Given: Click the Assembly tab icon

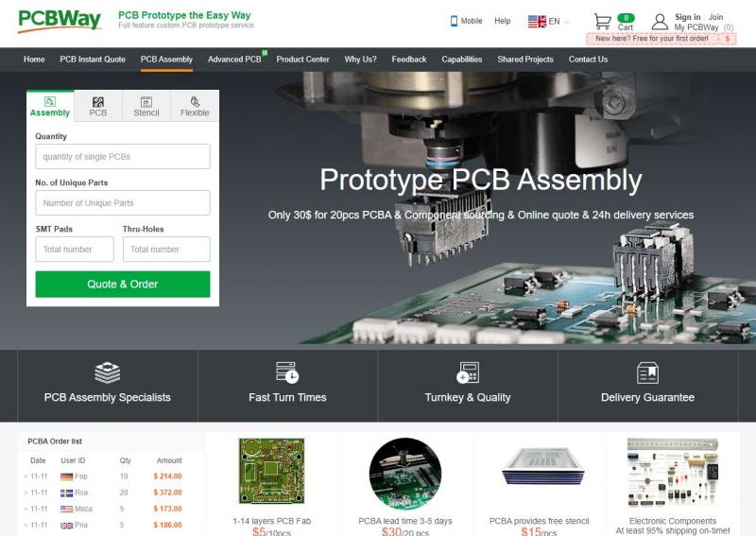Looking at the screenshot, I should [50, 101].
